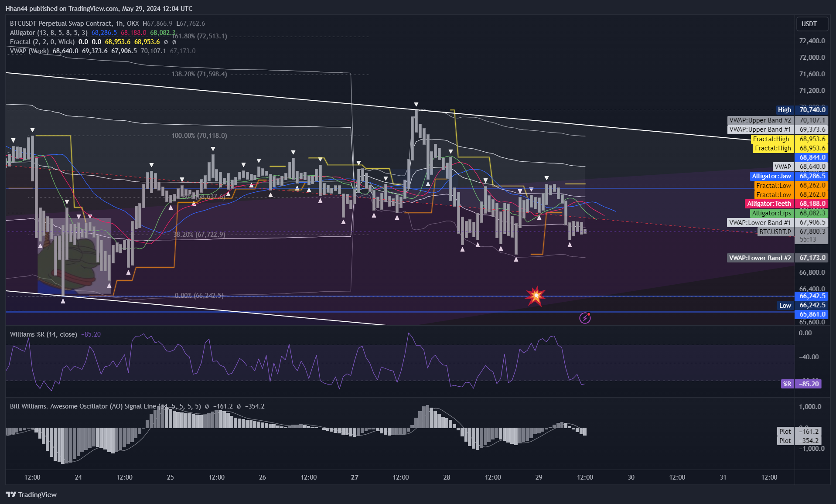Screen dimensions: 836x504
Task: Click the VWAP:Lower Band #2 label
Action: click(x=760, y=258)
